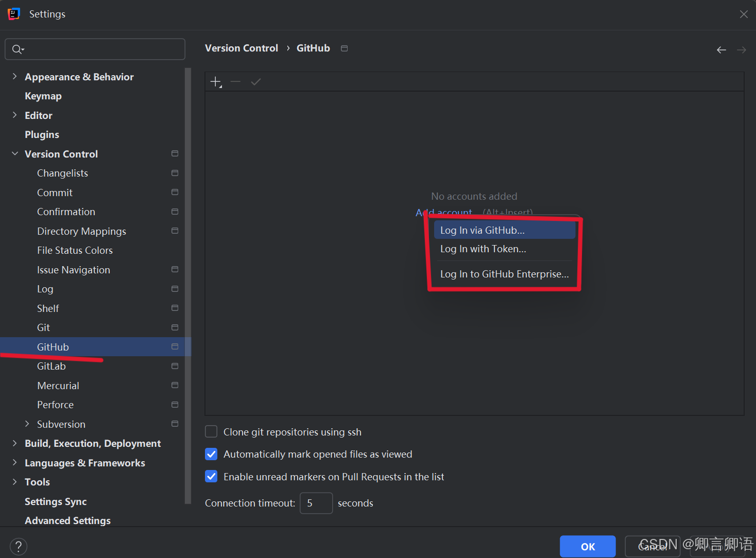Click the search magnifier icon in settings

coord(18,49)
